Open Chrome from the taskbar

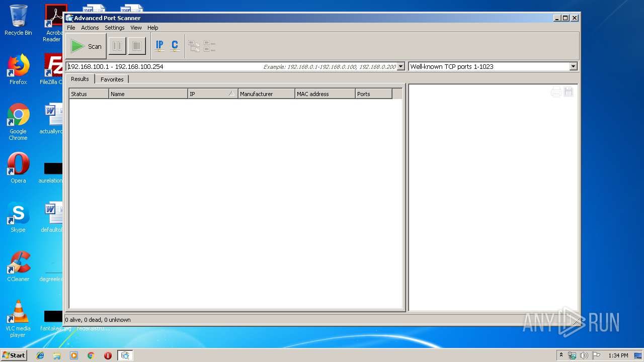point(91,355)
